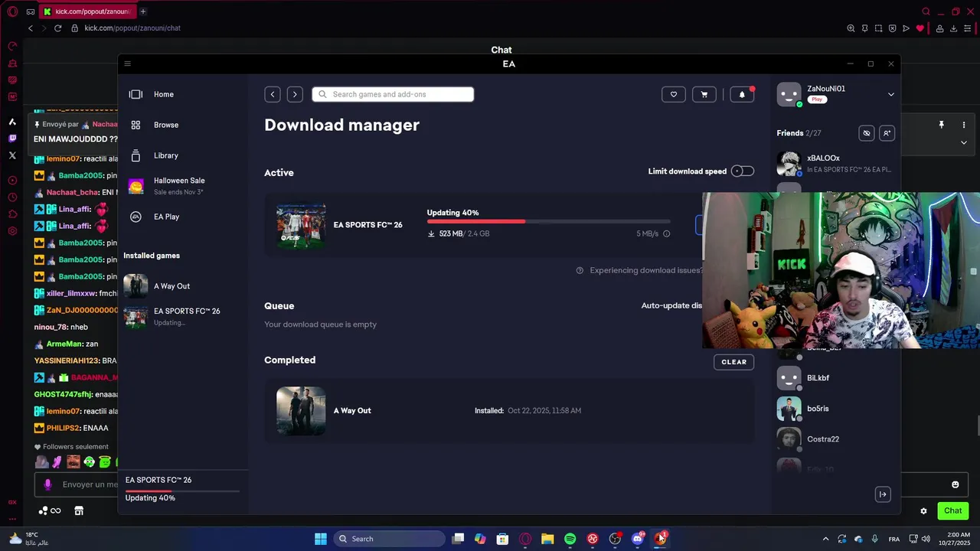Click the Updating 40% progress bar
This screenshot has height=551, width=980.
pos(548,221)
